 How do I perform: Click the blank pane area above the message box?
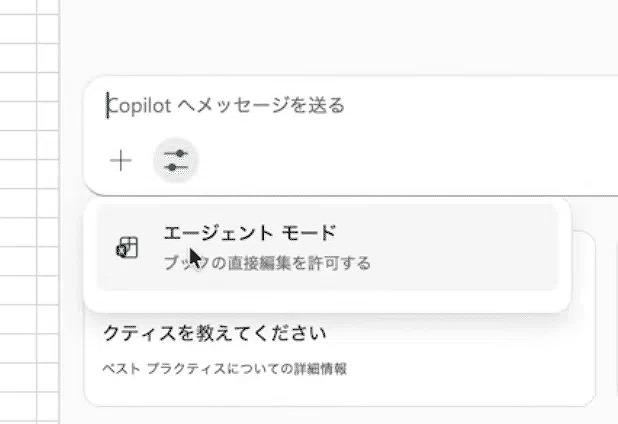340,40
